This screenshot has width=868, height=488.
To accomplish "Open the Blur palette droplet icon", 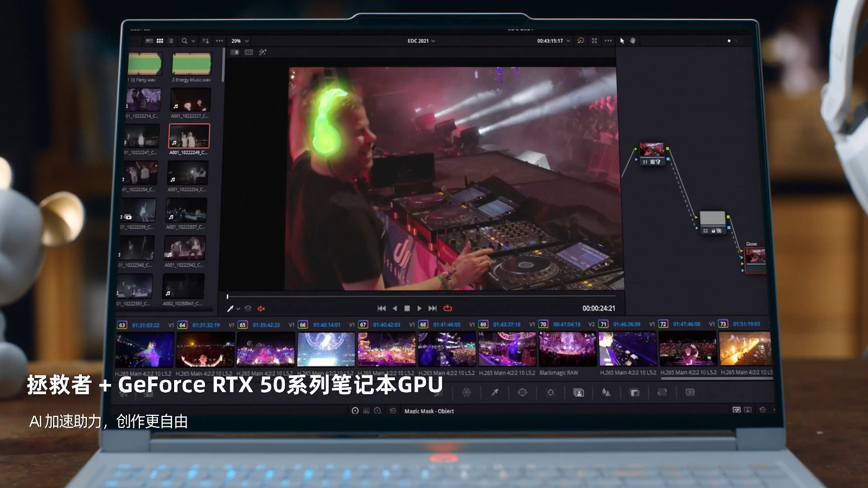I will pyautogui.click(x=606, y=392).
